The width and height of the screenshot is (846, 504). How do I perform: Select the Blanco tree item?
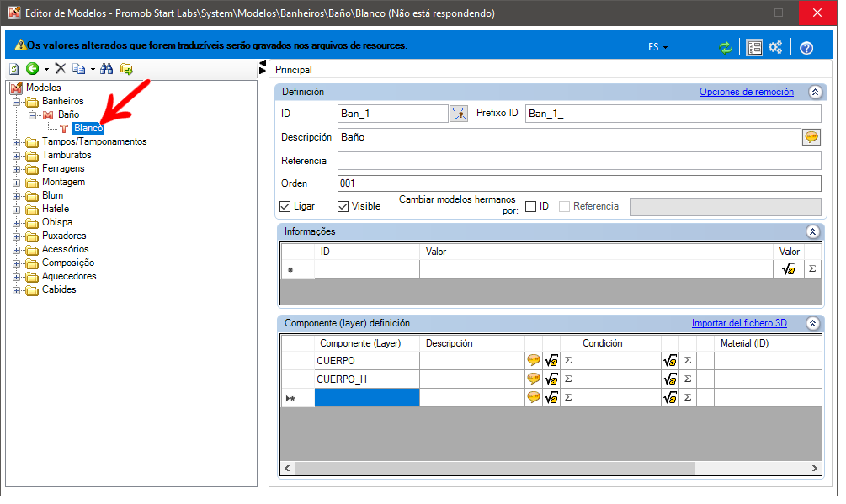88,128
